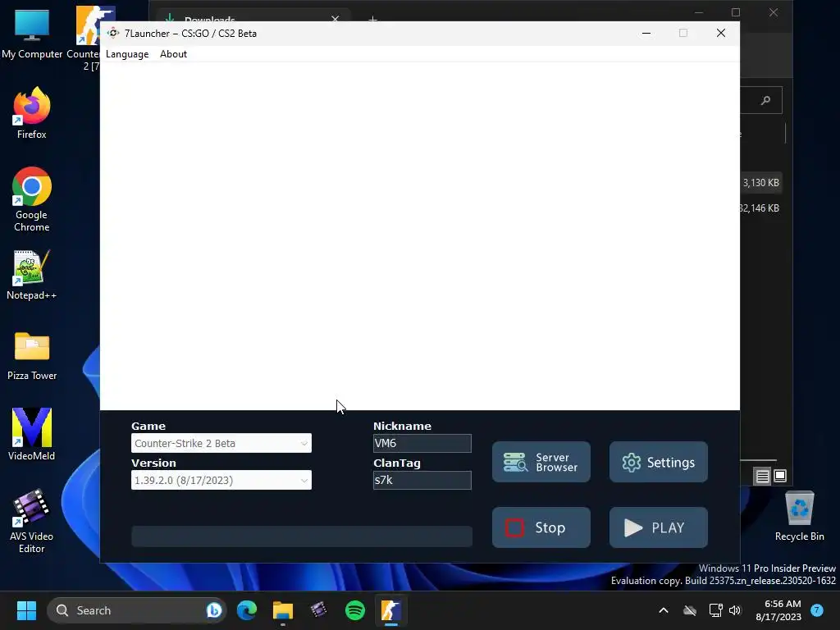Click the Windows Start button

(26, 610)
